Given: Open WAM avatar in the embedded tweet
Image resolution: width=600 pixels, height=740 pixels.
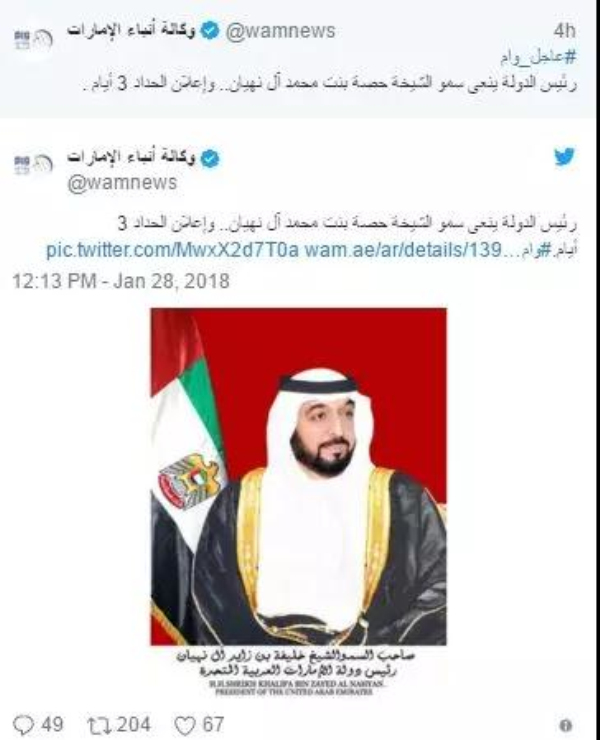Looking at the screenshot, I should click(33, 165).
